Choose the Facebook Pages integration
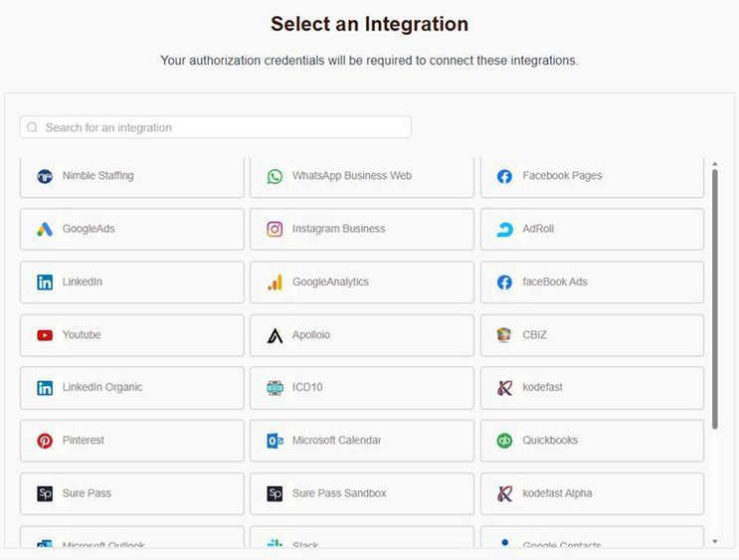 (x=592, y=176)
